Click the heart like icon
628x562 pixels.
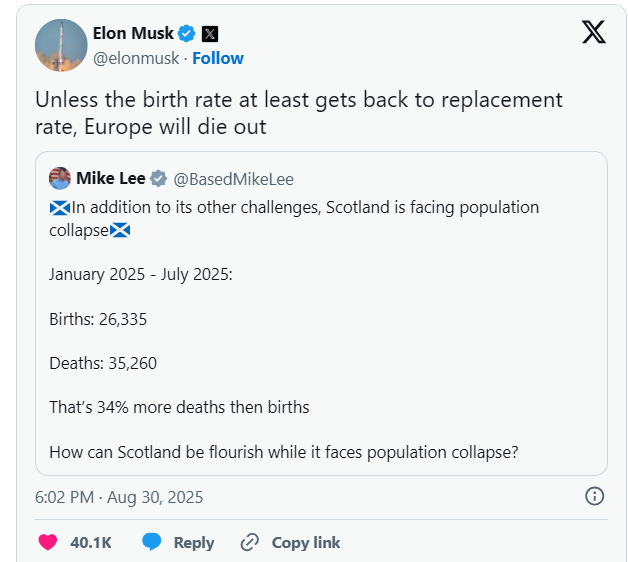pyautogui.click(x=47, y=542)
